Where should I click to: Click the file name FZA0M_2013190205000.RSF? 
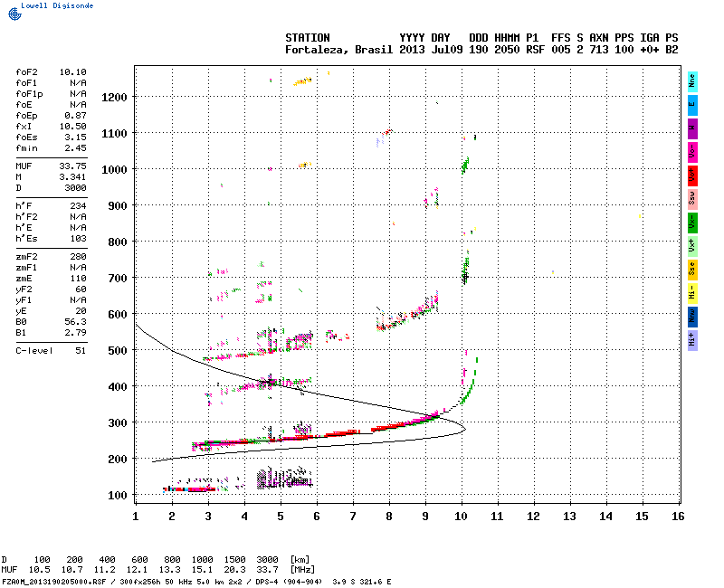click(x=54, y=582)
